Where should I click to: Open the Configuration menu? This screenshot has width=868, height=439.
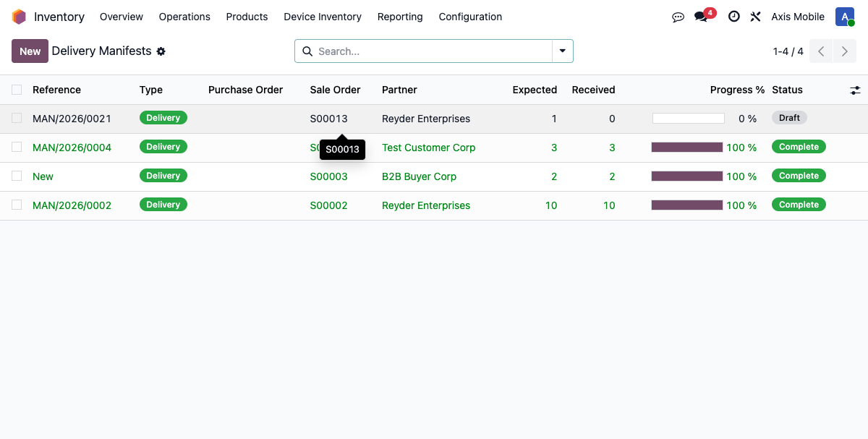click(470, 17)
